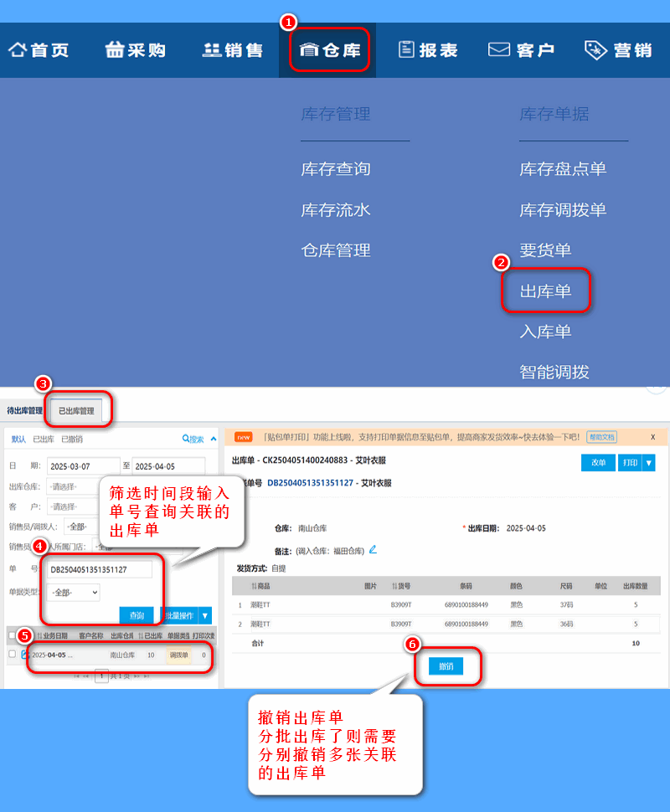Open the 采购 purchasing menu
The image size is (670, 812).
tap(135, 50)
